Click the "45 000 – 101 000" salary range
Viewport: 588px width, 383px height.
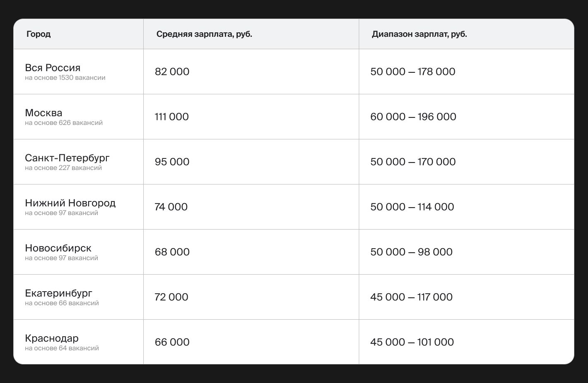(x=412, y=342)
